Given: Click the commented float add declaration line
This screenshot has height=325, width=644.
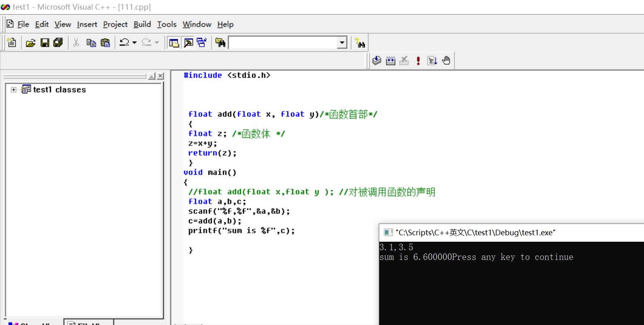Looking at the screenshot, I should pyautogui.click(x=312, y=192).
